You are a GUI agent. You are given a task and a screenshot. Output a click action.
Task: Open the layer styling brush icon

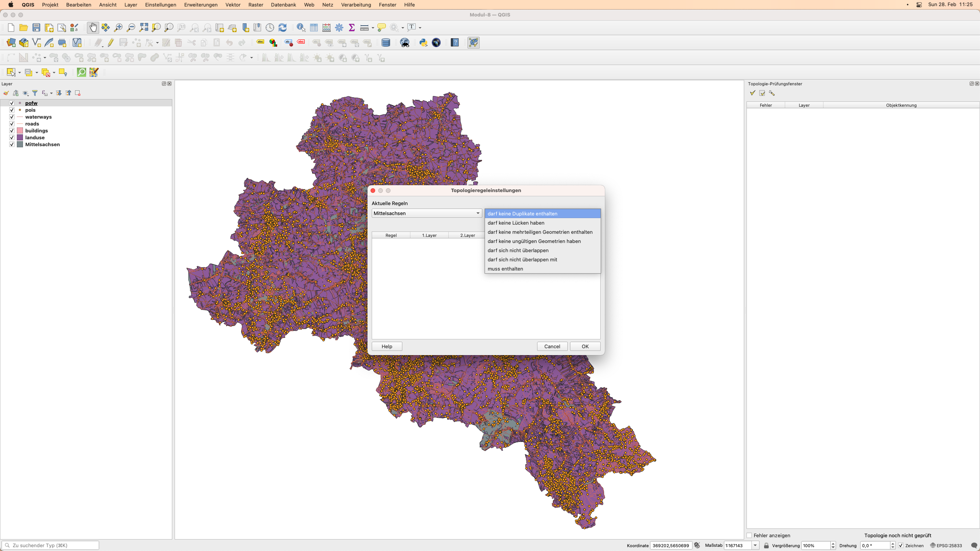click(x=6, y=93)
